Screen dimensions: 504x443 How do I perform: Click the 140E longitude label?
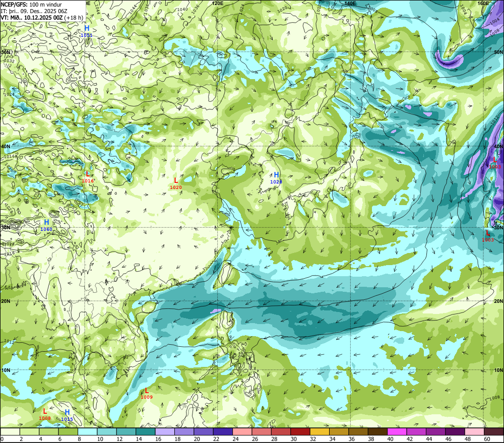tap(350, 3)
